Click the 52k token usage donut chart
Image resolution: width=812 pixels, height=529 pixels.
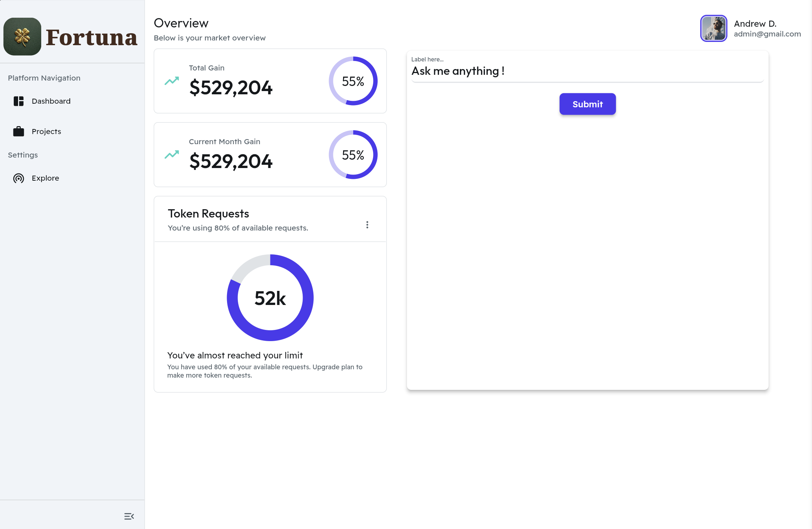click(x=270, y=298)
